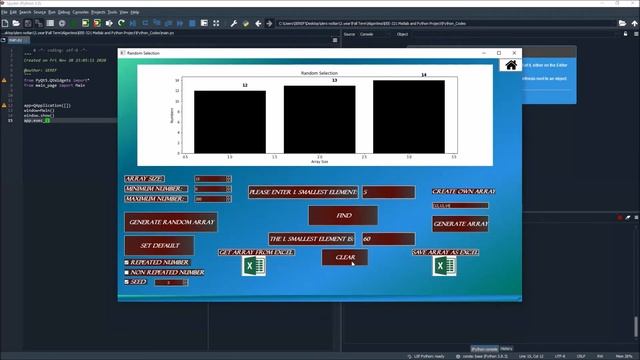Click the working directory path field
Screen dimensions: 640x360
point(446,24)
